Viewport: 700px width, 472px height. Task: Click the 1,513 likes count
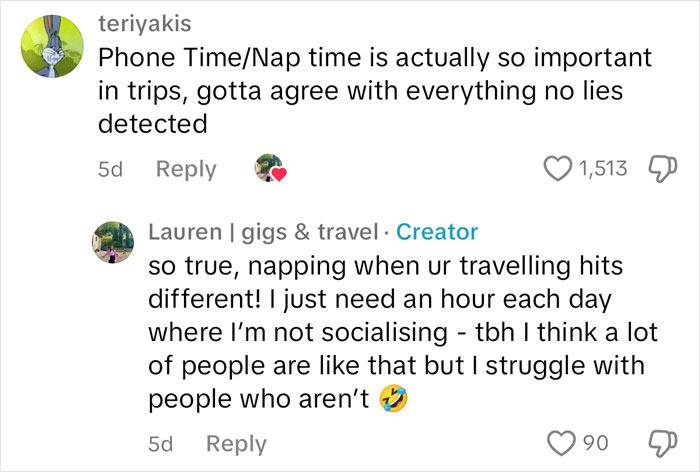pos(604,168)
